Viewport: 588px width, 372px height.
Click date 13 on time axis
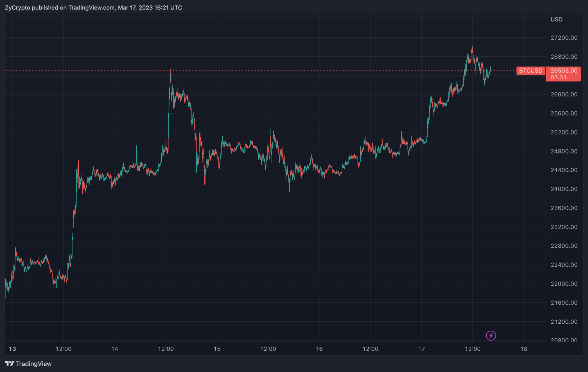12,349
